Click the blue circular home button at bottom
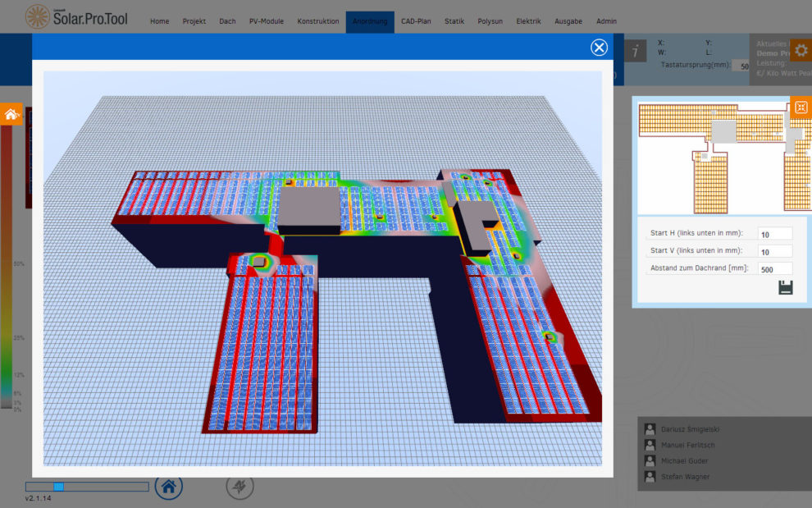 tap(169, 487)
